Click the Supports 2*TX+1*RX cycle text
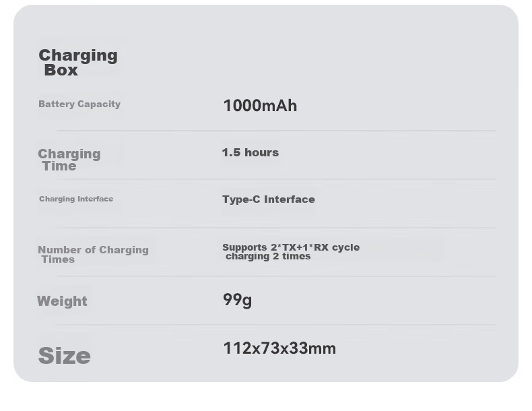The width and height of the screenshot is (532, 411). 291,247
